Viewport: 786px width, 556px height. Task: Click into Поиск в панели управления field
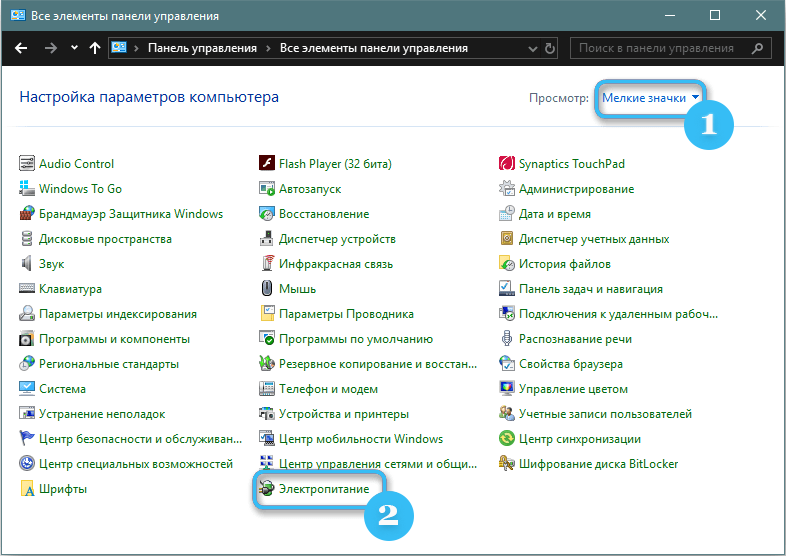pyautogui.click(x=671, y=48)
